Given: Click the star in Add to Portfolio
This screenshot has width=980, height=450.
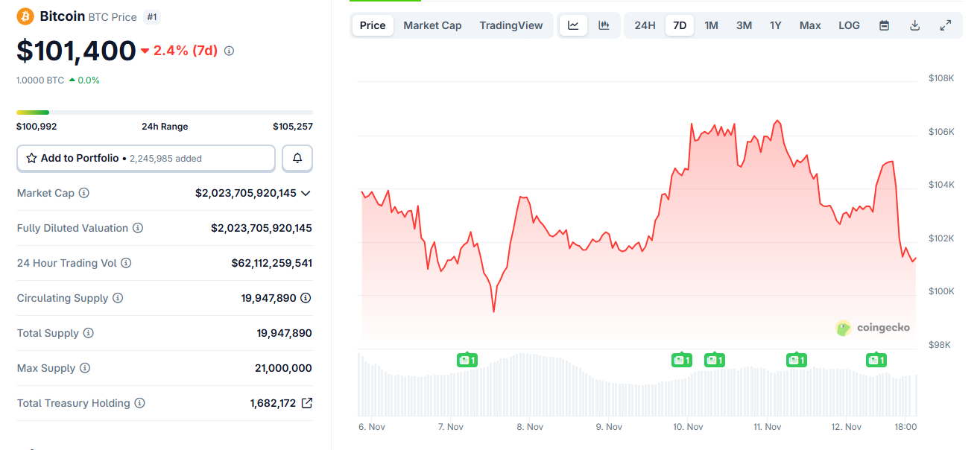Looking at the screenshot, I should pyautogui.click(x=31, y=158).
